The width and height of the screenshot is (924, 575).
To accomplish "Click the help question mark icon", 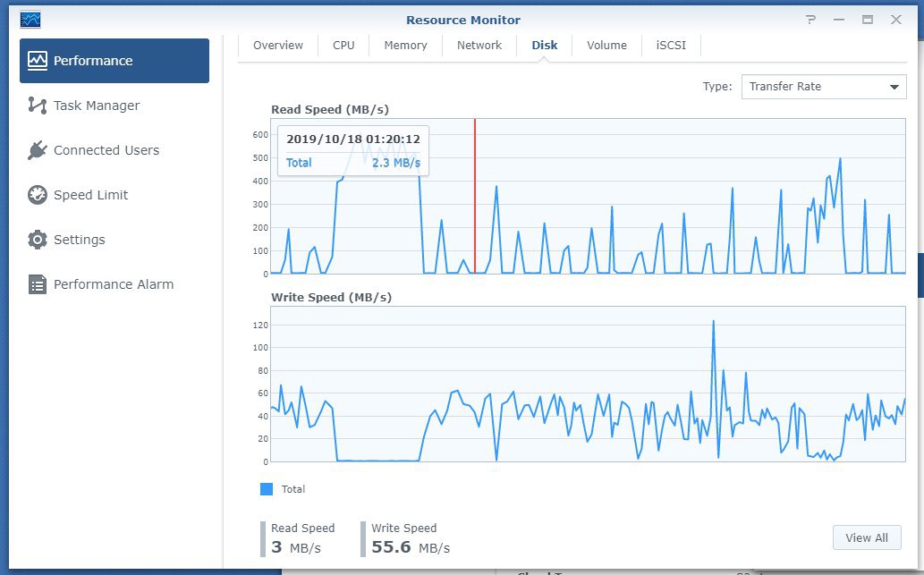I will tap(811, 20).
